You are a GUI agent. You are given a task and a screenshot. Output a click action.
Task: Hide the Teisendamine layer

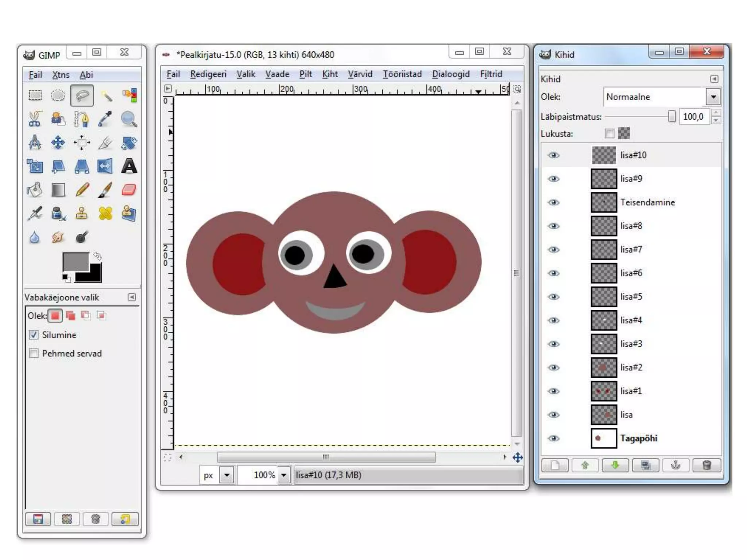554,202
